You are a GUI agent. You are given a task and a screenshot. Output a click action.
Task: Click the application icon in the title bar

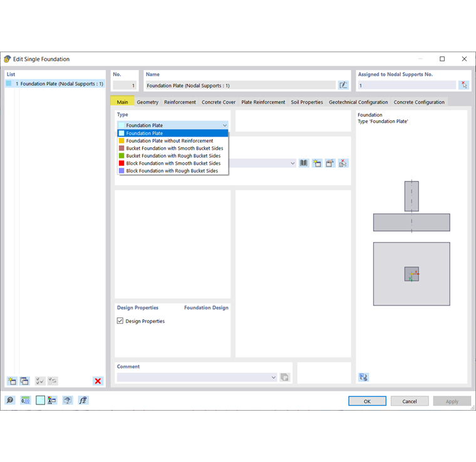(x=8, y=59)
